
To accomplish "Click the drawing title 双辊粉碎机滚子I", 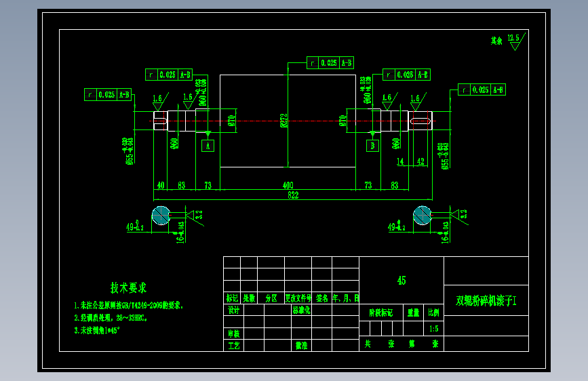I will pyautogui.click(x=486, y=301).
